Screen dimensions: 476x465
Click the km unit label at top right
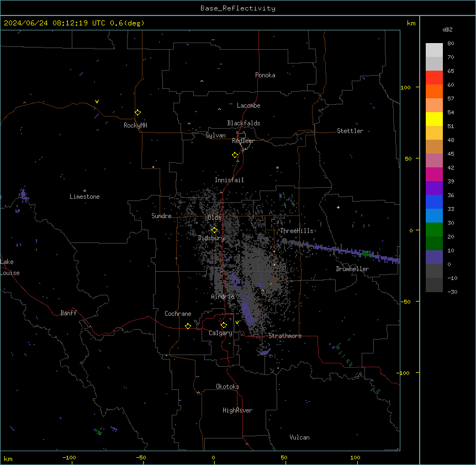click(x=411, y=23)
